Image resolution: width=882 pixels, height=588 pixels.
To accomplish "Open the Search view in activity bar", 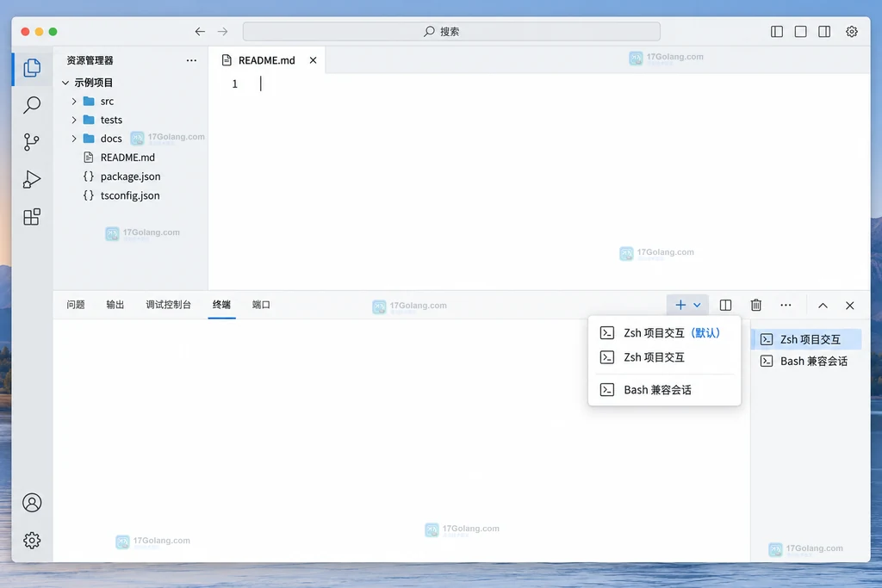I will 32,105.
